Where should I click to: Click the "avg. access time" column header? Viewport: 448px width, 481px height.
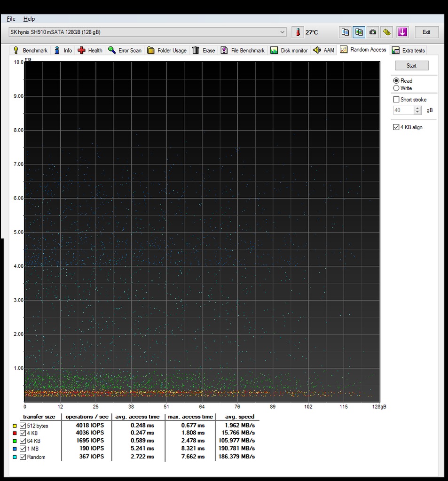pyautogui.click(x=137, y=417)
